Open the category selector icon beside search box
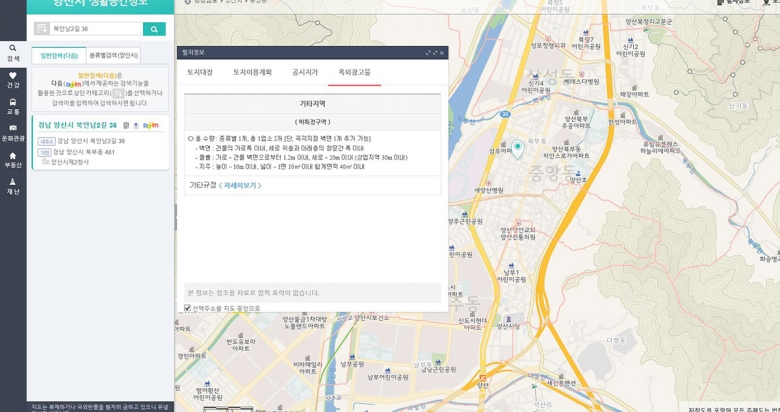The width and height of the screenshot is (780, 412). 42,29
